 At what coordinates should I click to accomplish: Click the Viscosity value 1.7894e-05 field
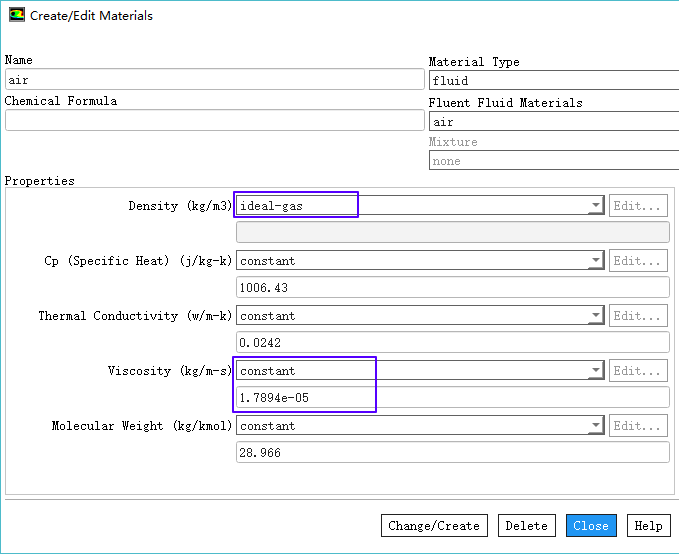click(451, 398)
